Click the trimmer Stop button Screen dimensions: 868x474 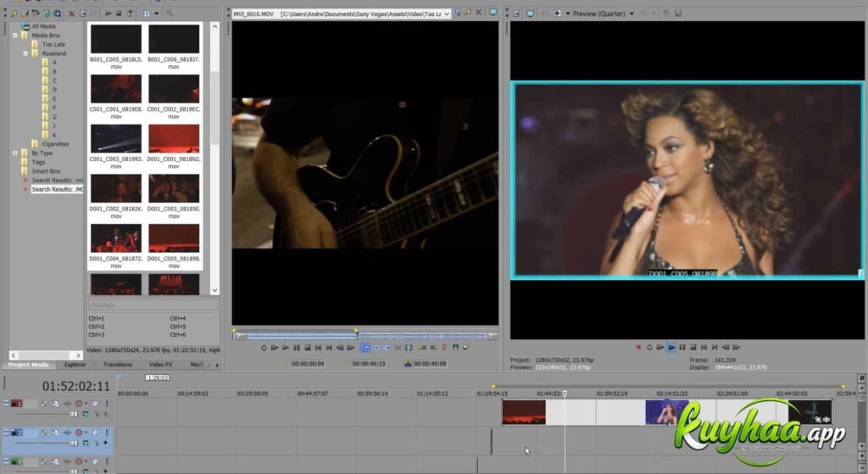tap(307, 348)
